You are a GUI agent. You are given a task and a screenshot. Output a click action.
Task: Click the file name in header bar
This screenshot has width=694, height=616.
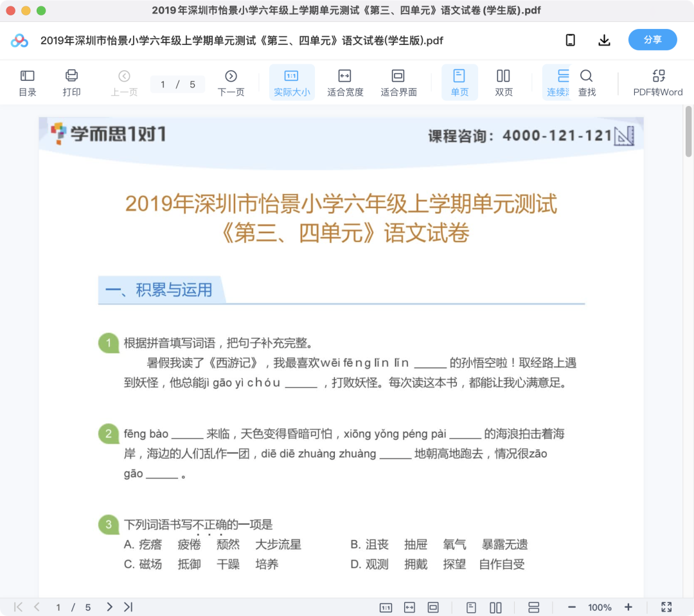pyautogui.click(x=242, y=40)
